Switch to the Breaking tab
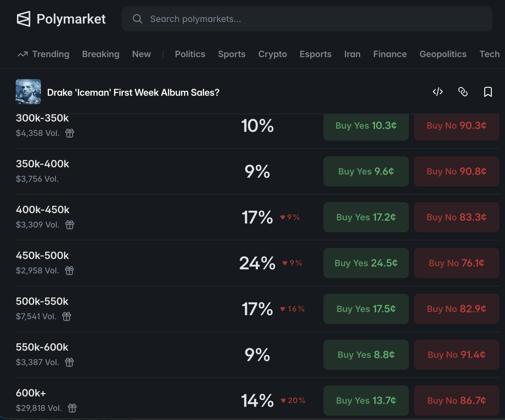The height and width of the screenshot is (420, 505). coord(101,54)
